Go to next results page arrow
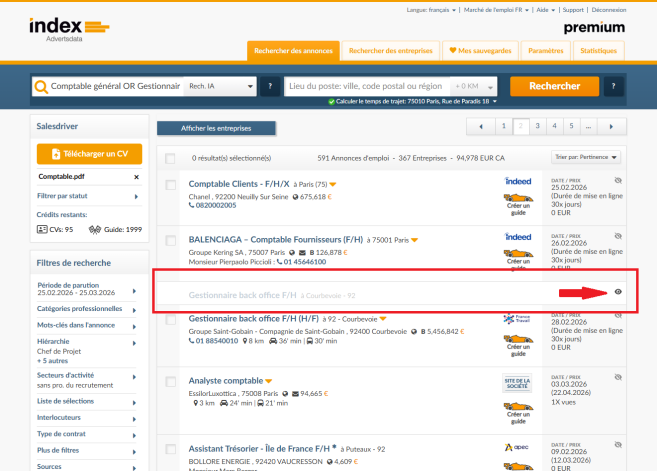 611,126
